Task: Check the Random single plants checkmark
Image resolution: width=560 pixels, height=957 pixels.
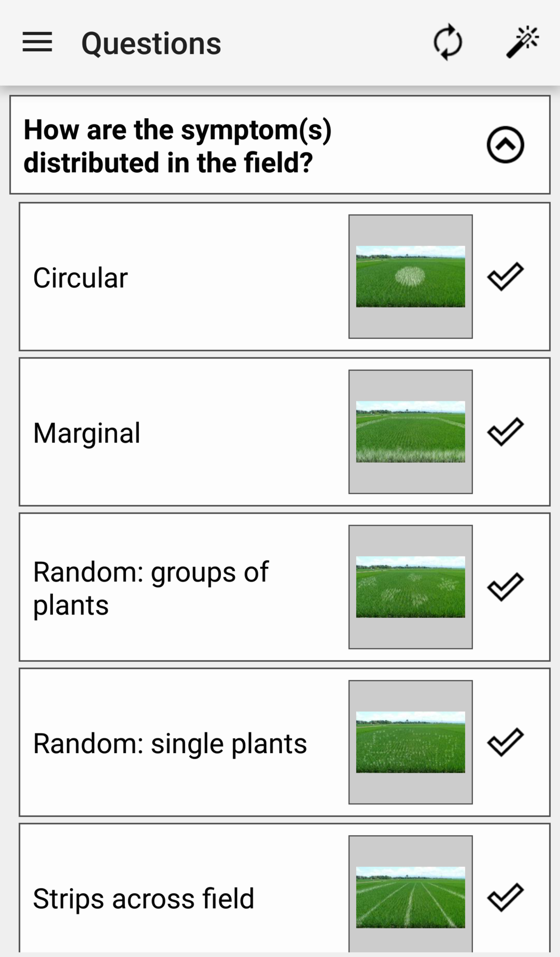Action: pos(506,742)
